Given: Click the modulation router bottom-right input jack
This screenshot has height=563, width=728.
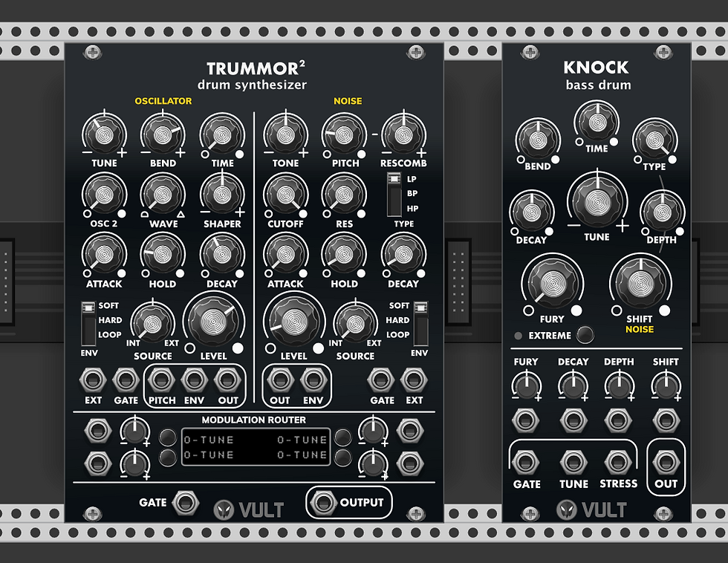Looking at the screenshot, I should point(409,463).
